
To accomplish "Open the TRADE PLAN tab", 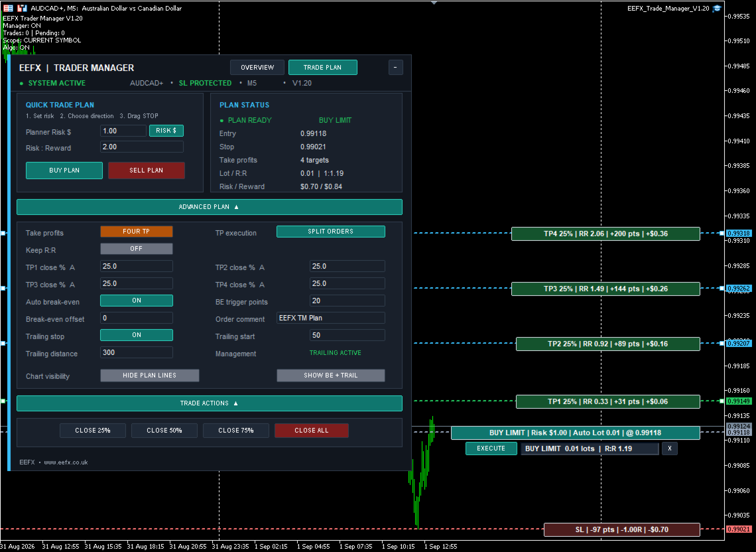I will pyautogui.click(x=322, y=68).
